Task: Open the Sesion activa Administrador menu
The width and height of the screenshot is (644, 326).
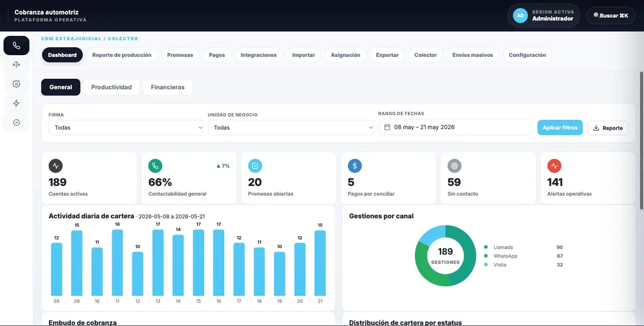Action: click(x=544, y=16)
